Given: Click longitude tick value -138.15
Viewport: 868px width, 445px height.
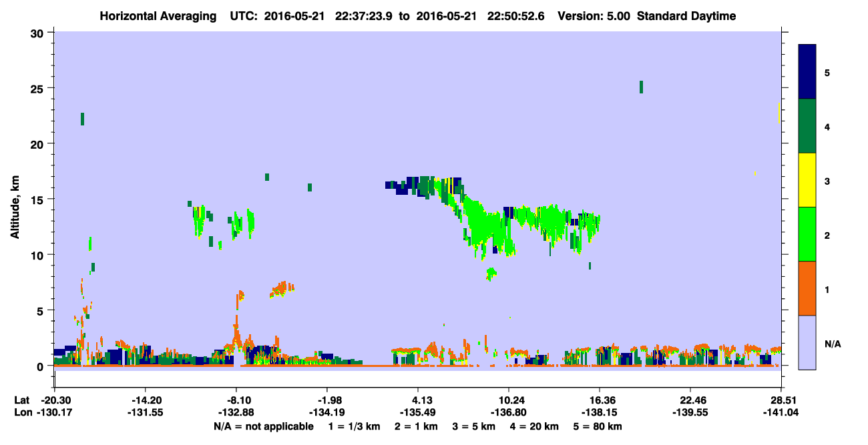Looking at the screenshot, I should coord(600,412).
